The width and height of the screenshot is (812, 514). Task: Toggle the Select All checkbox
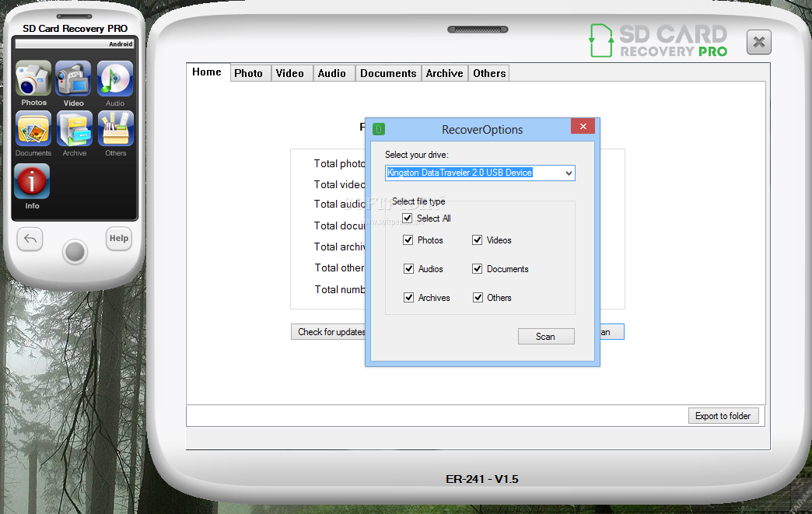(408, 218)
